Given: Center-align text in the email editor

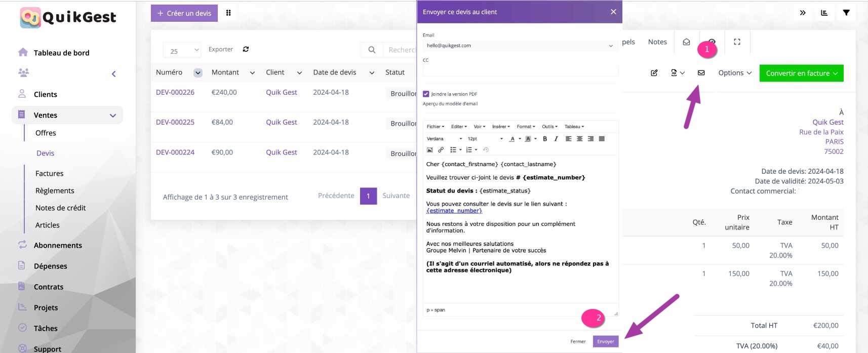Looking at the screenshot, I should click(x=579, y=139).
